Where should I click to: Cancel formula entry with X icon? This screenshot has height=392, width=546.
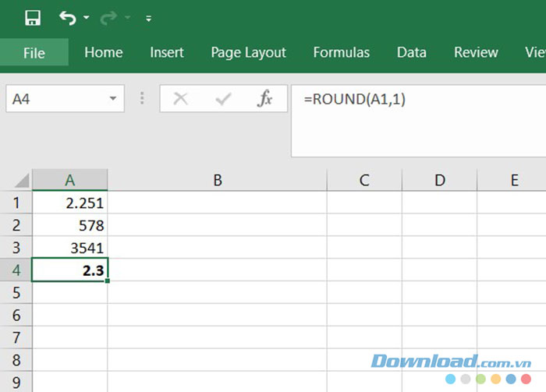pos(181,99)
